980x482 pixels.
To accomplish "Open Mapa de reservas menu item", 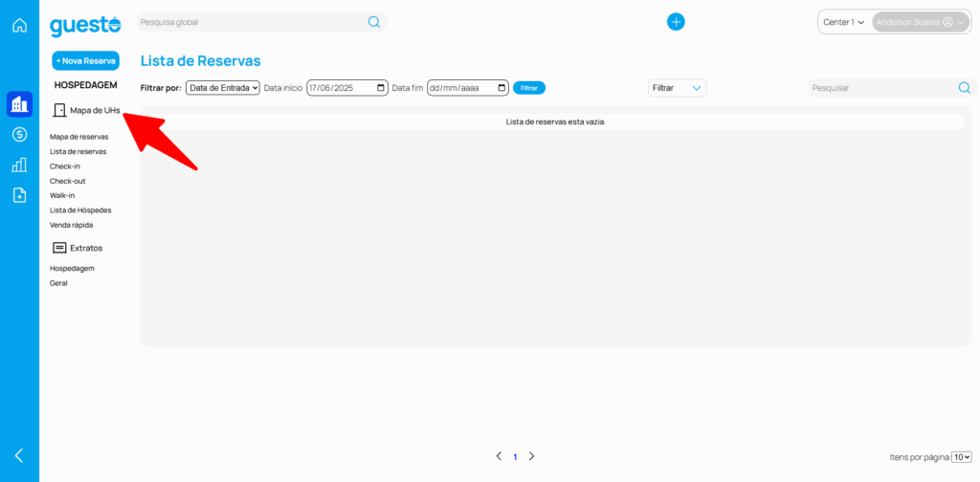I will pos(78,137).
